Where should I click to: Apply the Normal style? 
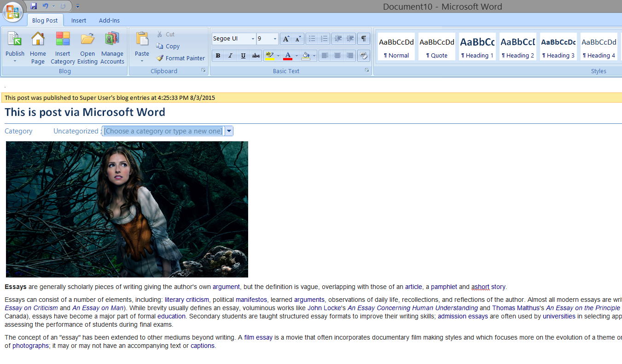396,46
